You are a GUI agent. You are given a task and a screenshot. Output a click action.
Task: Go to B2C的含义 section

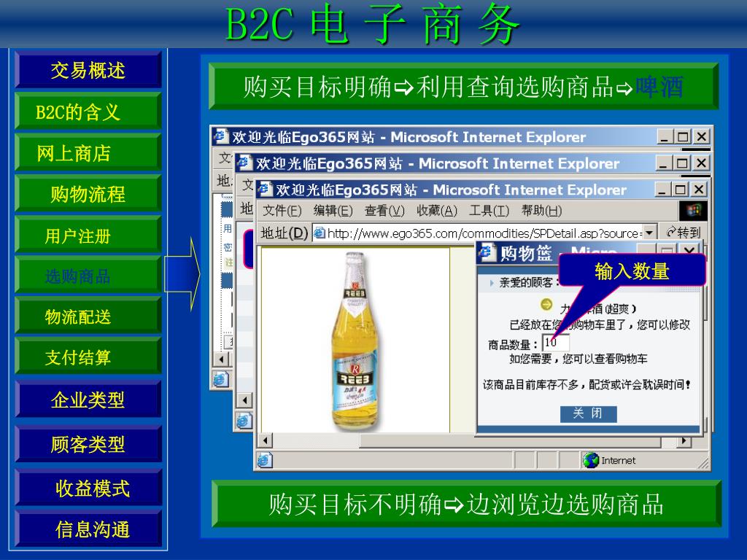point(88,112)
